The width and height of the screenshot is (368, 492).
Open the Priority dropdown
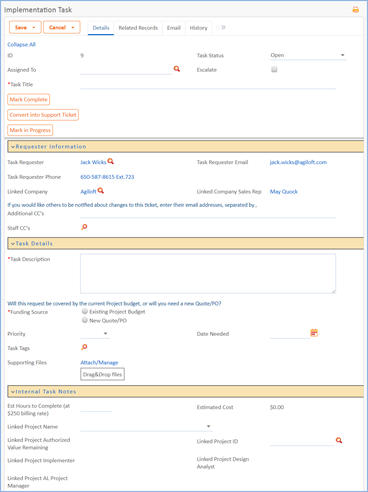(x=95, y=334)
